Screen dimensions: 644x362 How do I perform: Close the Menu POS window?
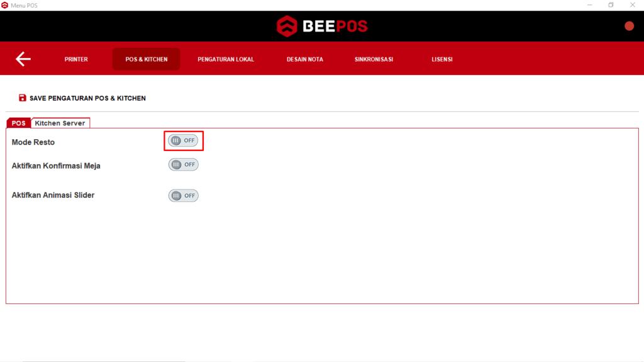(633, 5)
